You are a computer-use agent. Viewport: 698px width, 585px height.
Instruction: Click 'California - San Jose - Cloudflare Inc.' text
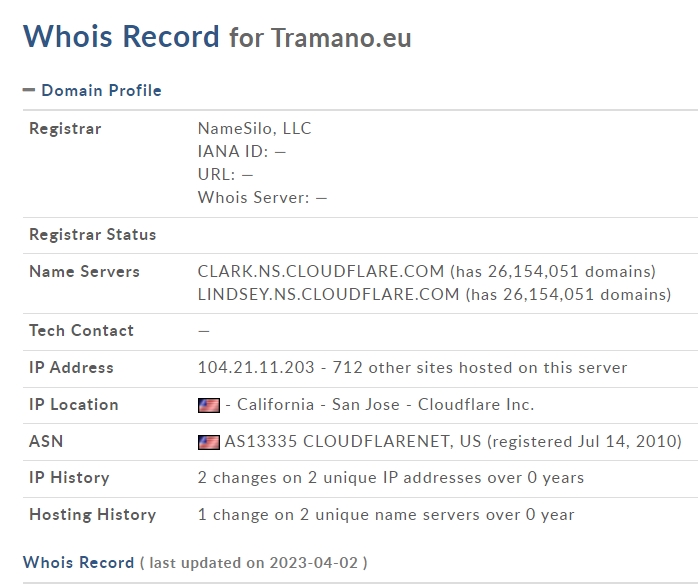click(x=385, y=405)
